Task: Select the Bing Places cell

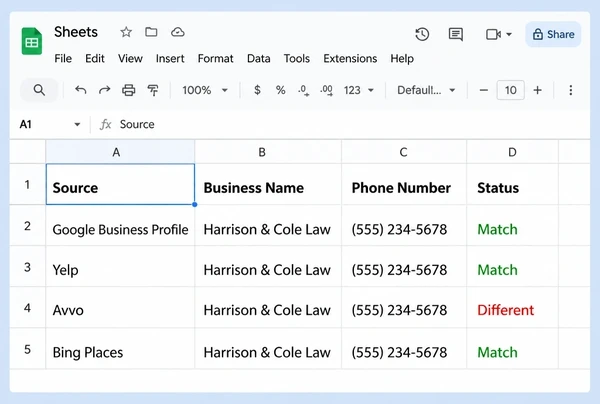Action: point(120,349)
